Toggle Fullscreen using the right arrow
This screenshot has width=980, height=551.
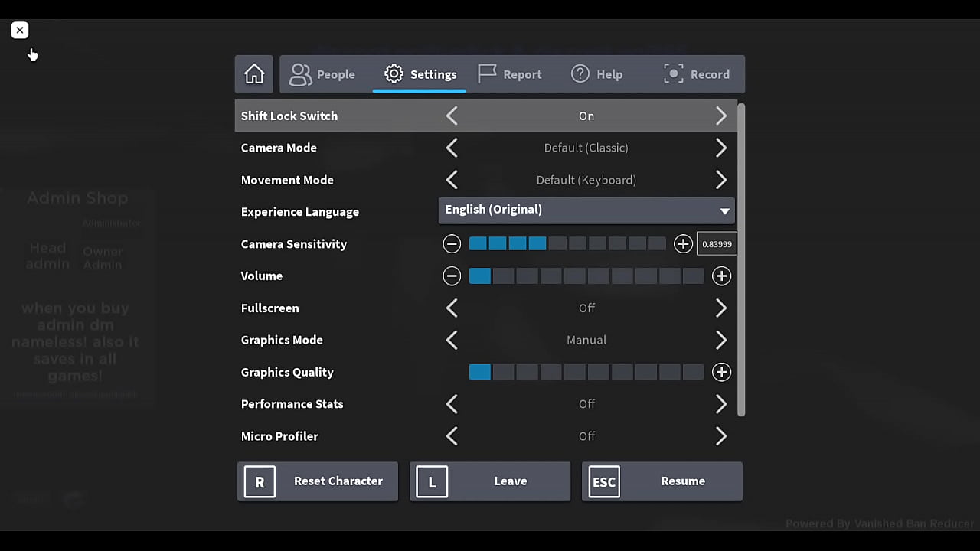click(x=720, y=308)
